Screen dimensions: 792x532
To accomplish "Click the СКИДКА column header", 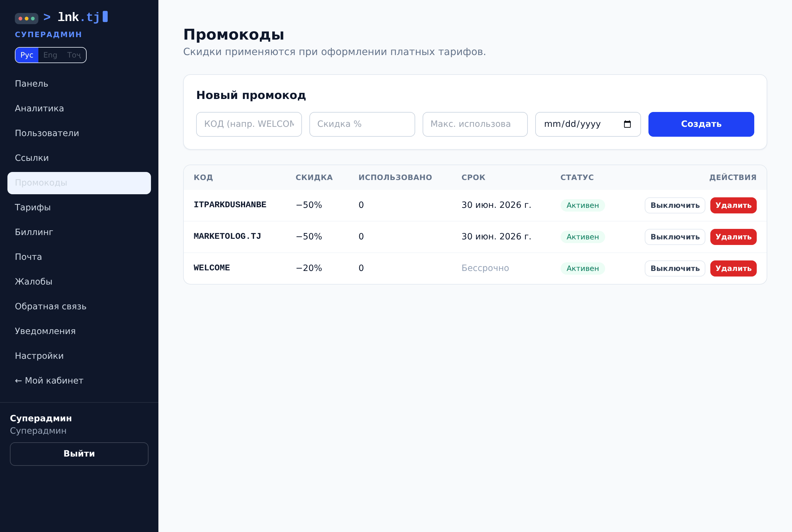I will tap(314, 178).
